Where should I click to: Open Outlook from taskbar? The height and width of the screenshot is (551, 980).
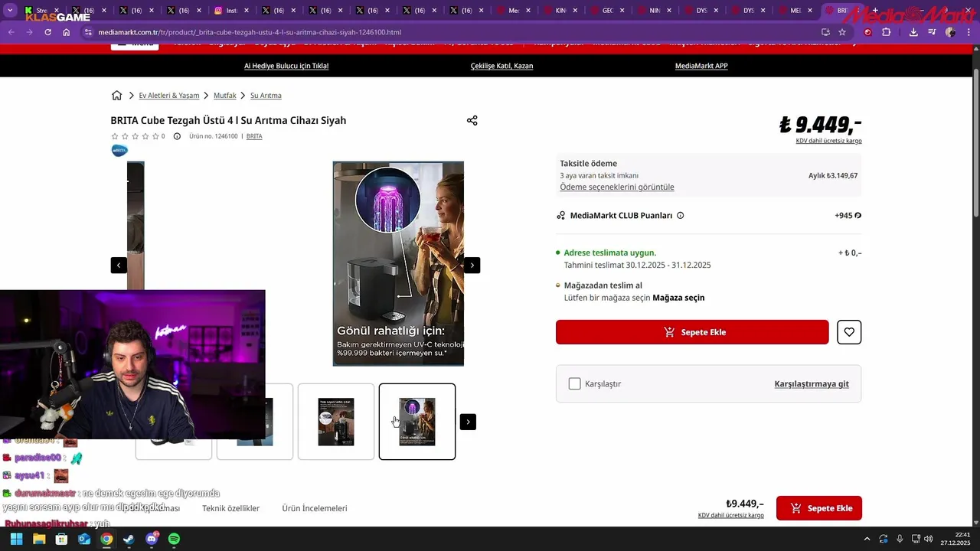[x=83, y=539]
